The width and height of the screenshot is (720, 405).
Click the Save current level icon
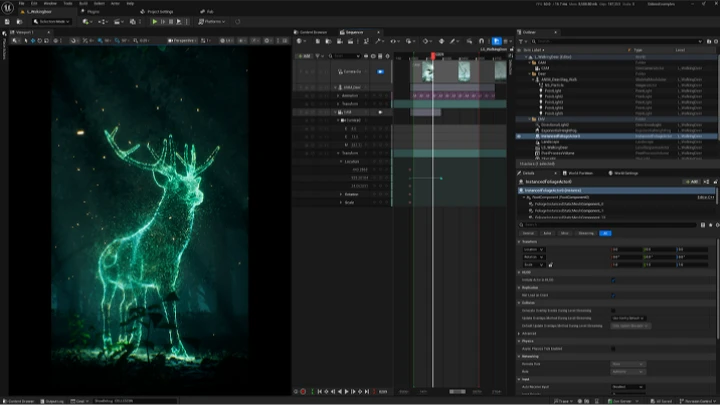point(7,22)
